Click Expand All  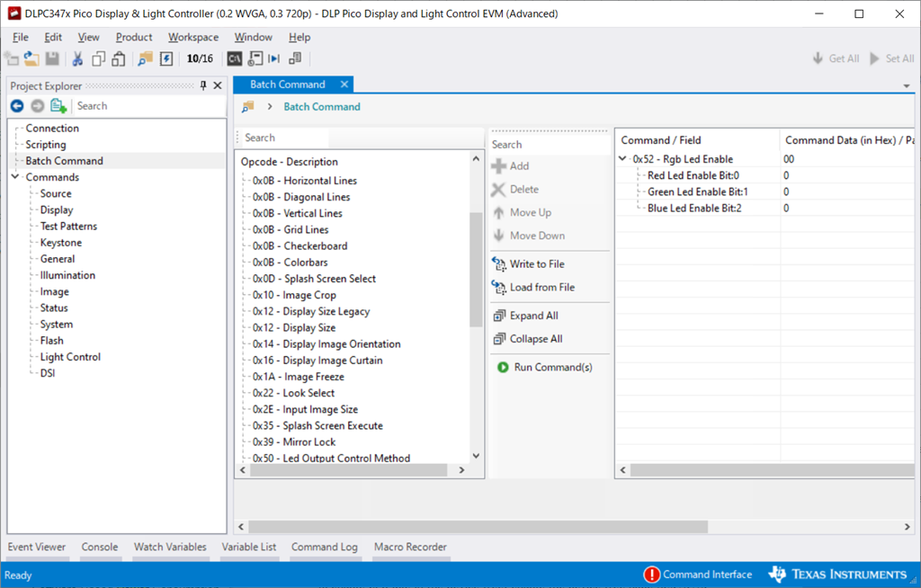coord(525,316)
